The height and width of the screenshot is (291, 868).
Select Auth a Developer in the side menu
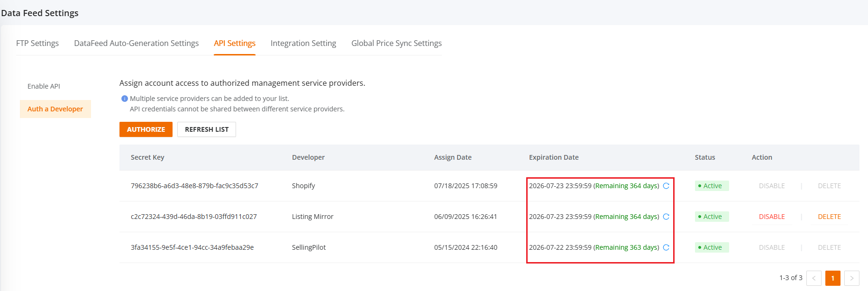pyautogui.click(x=55, y=109)
